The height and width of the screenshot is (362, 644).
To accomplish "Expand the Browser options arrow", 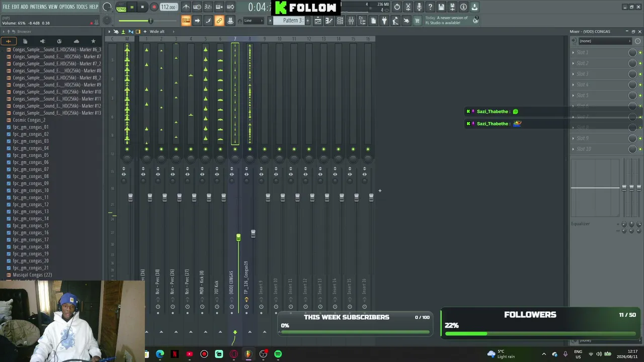I will point(4,32).
